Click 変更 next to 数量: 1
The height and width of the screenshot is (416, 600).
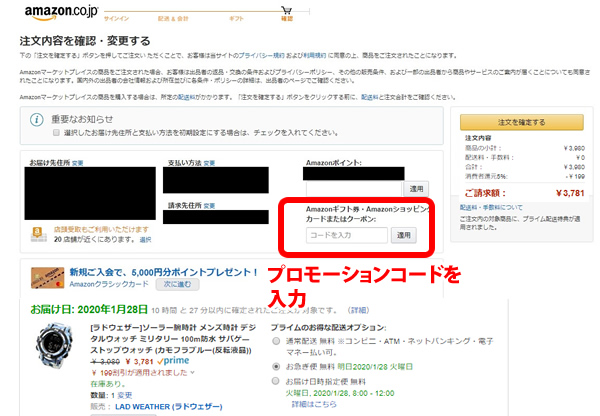(x=125, y=395)
